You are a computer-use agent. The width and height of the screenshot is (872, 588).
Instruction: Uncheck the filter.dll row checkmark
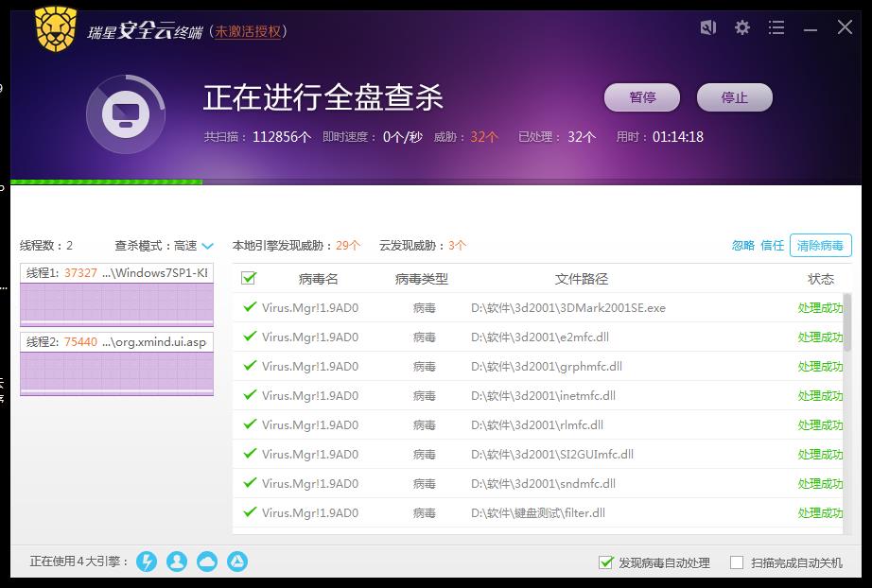click(x=250, y=511)
